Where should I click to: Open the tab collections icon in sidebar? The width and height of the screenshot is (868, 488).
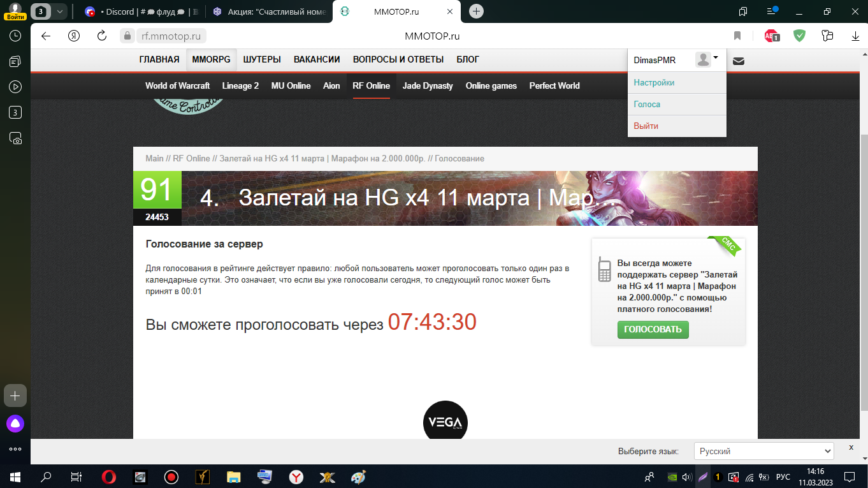click(15, 61)
